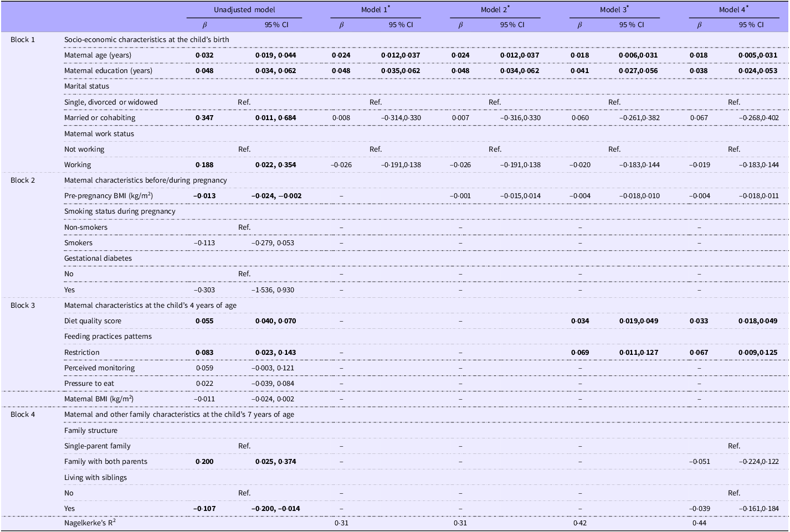790x532 pixels.
Task: Click the Family with both parents label
Action: pyautogui.click(x=106, y=461)
